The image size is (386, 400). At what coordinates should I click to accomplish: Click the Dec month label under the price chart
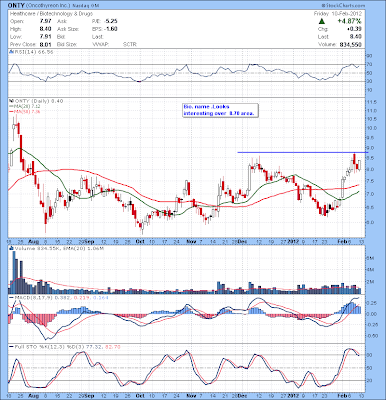click(242, 241)
